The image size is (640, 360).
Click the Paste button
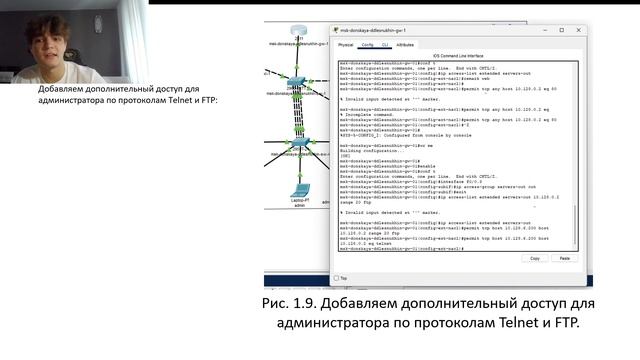pyautogui.click(x=564, y=258)
